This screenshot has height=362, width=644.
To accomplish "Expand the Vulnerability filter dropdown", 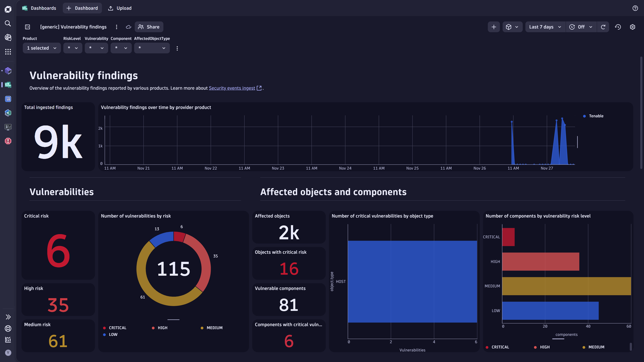I will click(97, 48).
